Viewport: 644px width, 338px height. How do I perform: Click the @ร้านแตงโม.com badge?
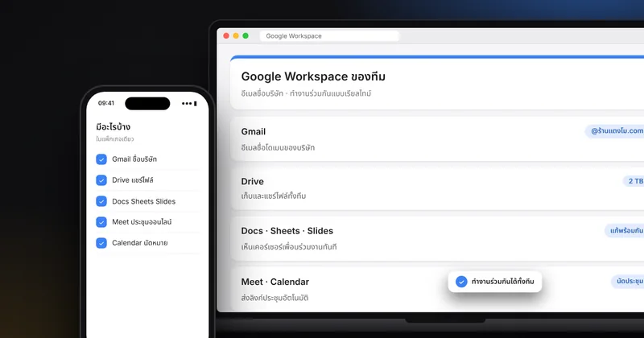pyautogui.click(x=615, y=131)
